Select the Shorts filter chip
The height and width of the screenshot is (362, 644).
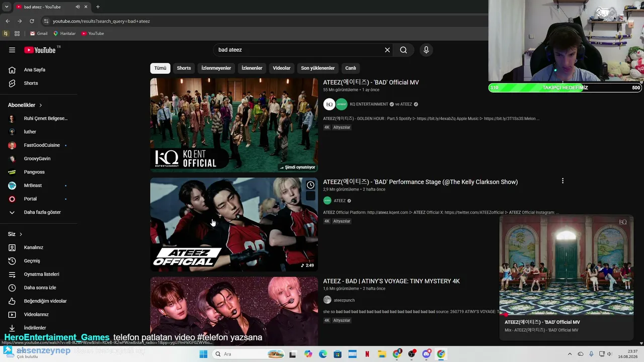pyautogui.click(x=184, y=68)
